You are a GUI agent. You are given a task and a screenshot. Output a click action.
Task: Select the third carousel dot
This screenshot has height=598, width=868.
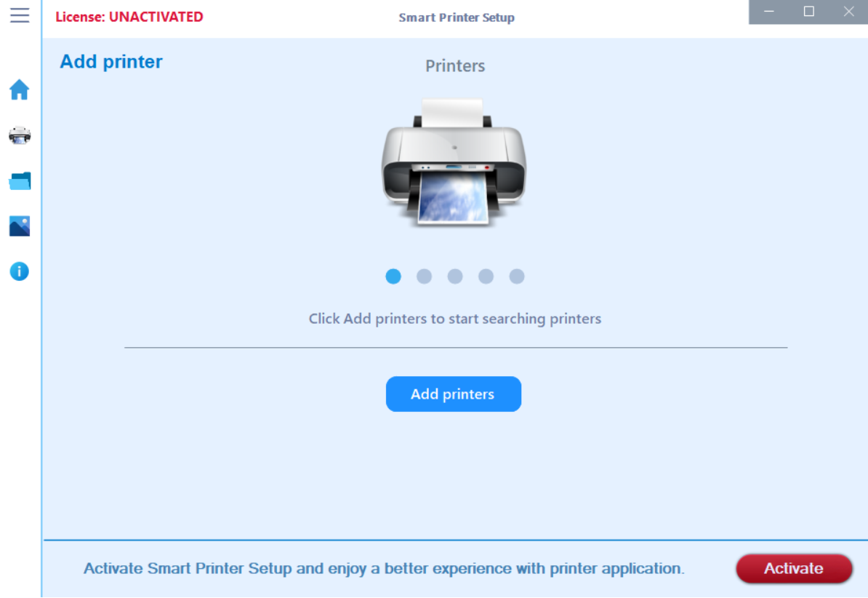(455, 276)
